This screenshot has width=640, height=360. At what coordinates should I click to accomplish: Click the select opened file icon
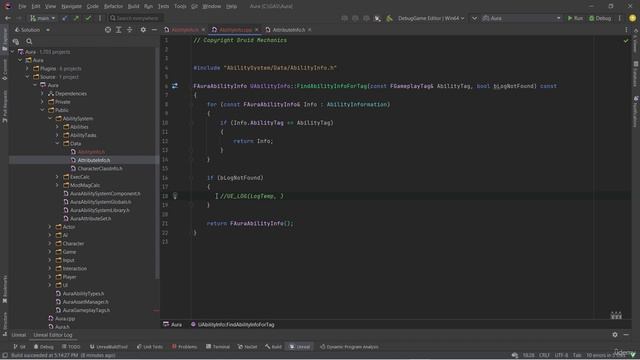(x=108, y=30)
